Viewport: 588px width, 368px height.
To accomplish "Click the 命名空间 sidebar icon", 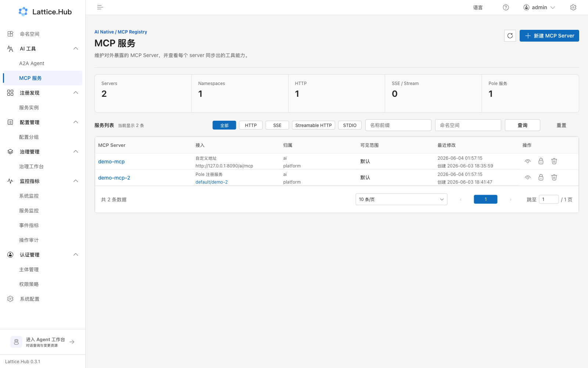I will click(x=10, y=34).
